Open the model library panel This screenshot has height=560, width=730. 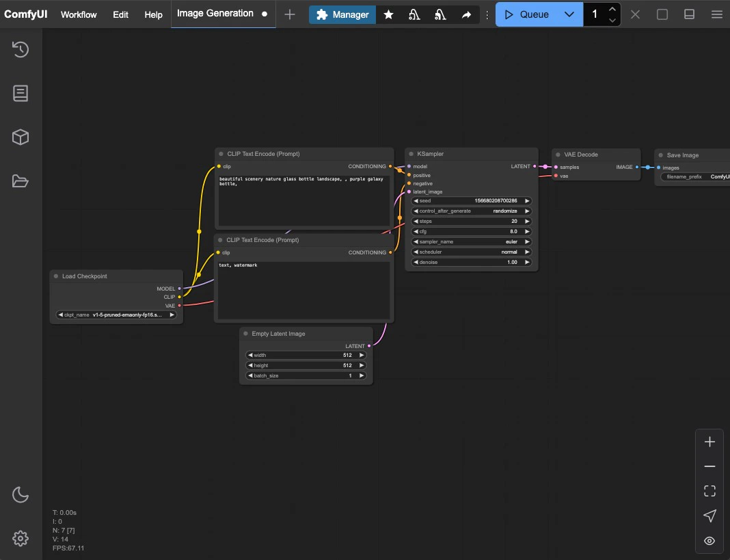20,137
